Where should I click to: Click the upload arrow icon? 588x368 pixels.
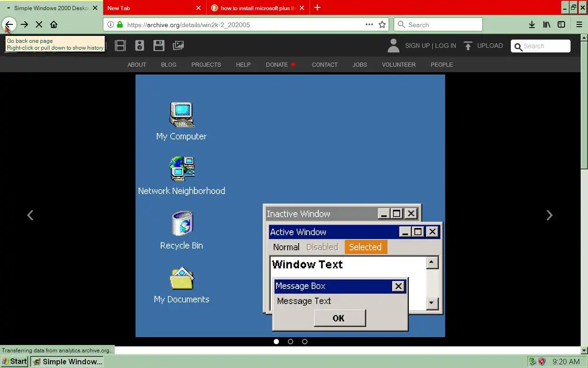coord(468,46)
